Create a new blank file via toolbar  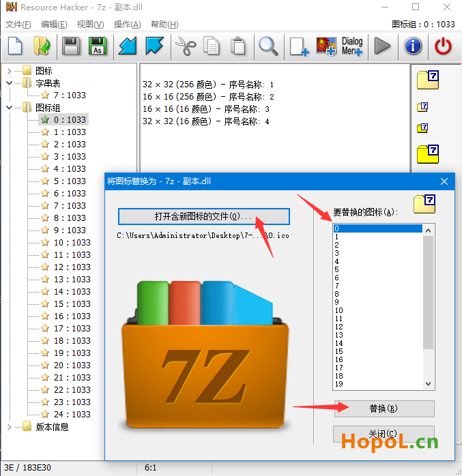[15, 46]
